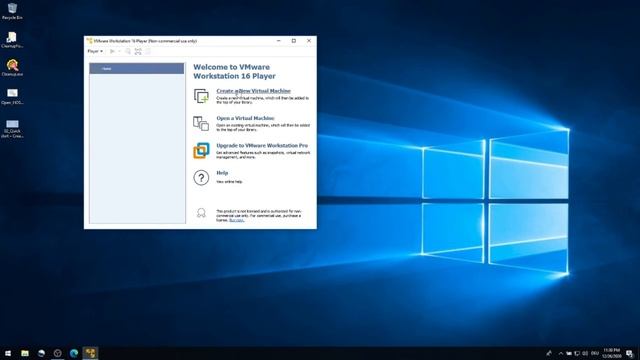This screenshot has width=640, height=360.
Task: Click the Buy now license link
Action: pyautogui.click(x=236, y=220)
